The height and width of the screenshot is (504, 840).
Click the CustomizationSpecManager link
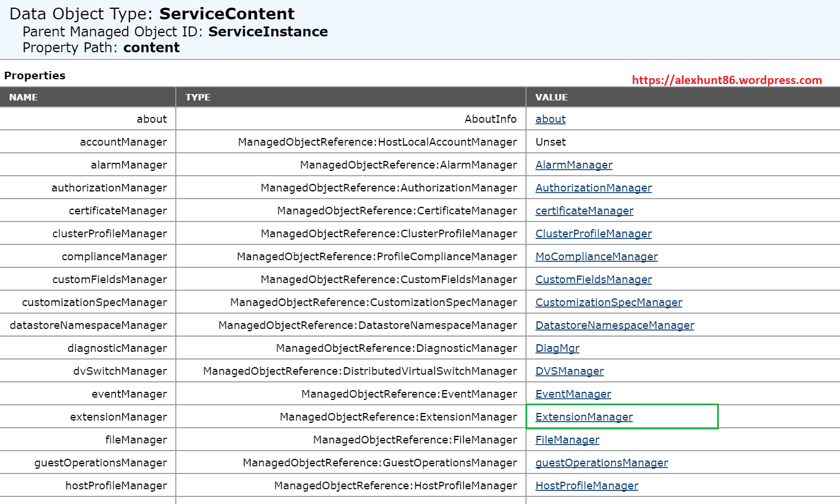pyautogui.click(x=608, y=303)
